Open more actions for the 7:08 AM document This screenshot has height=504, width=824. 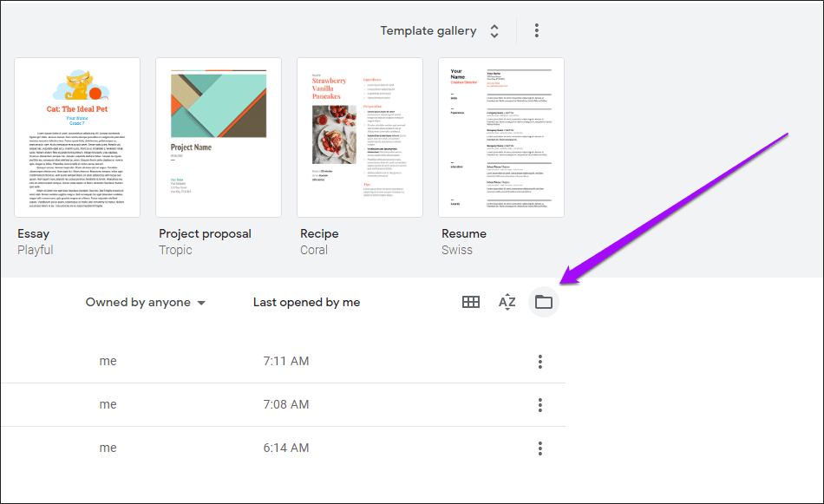point(540,404)
